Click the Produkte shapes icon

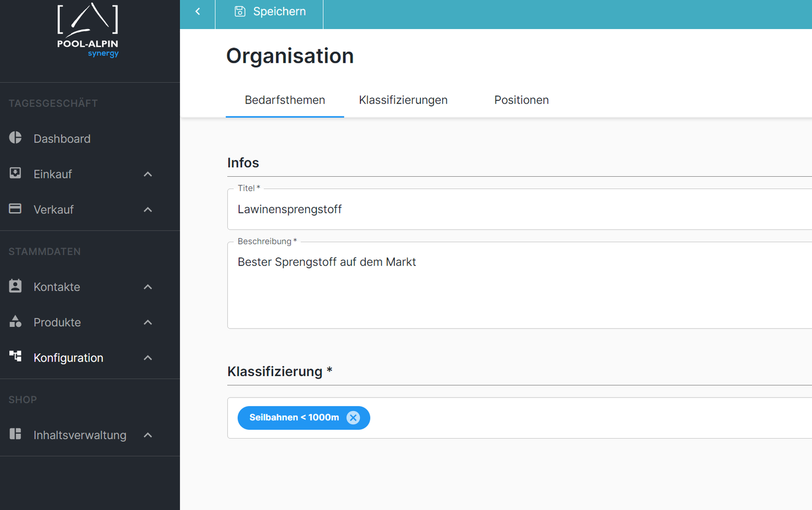click(16, 322)
